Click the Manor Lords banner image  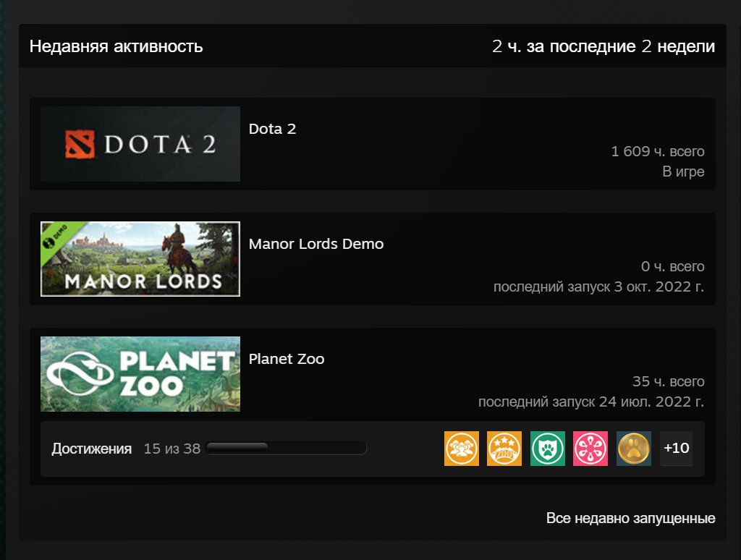140,259
